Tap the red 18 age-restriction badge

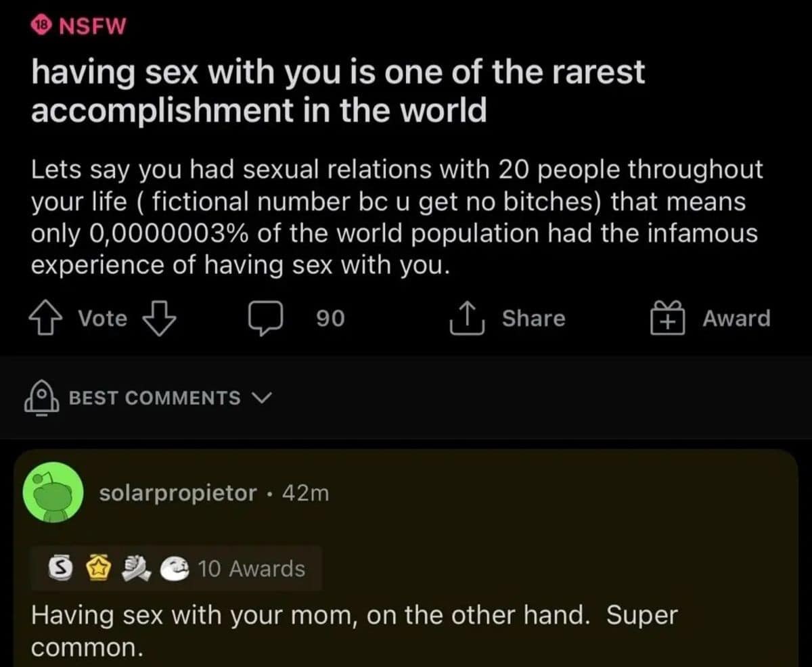[42, 26]
